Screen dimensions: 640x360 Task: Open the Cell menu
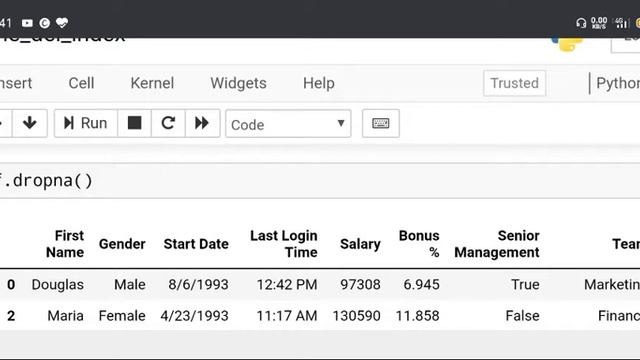81,83
